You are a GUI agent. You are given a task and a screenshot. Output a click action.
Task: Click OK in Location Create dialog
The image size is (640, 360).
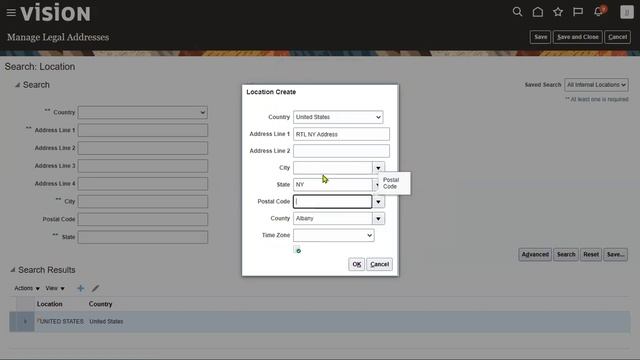tap(356, 264)
